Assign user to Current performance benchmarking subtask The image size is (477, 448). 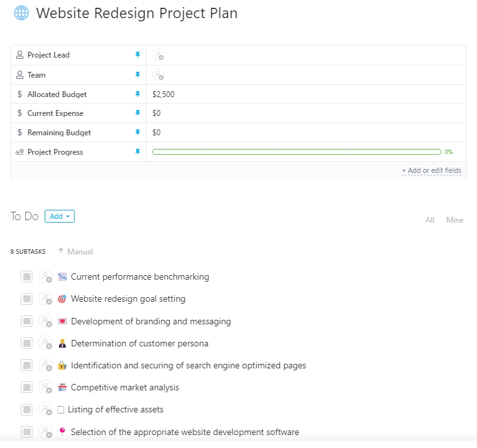[x=45, y=276]
